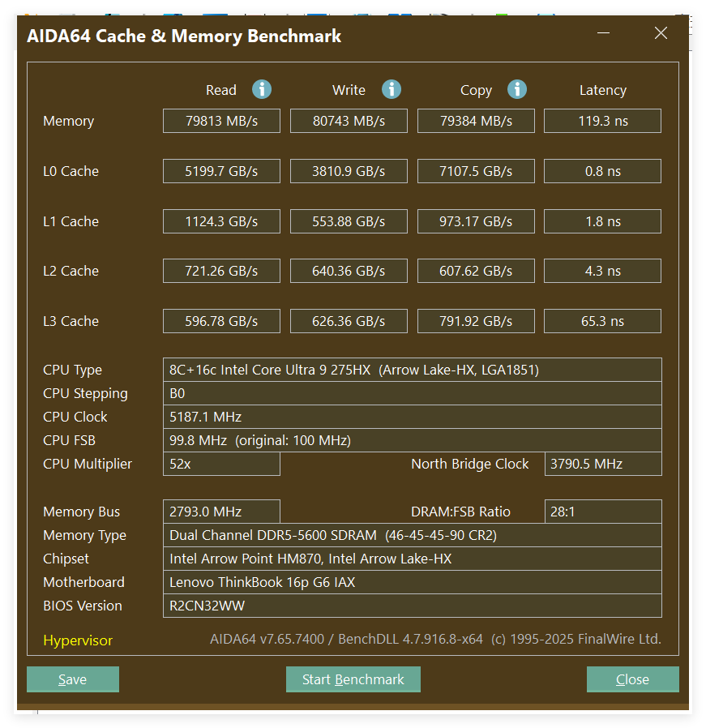Select L0 Cache copy 7107.5 GB/s
Viewport: 706px width, 728px height.
coord(476,171)
